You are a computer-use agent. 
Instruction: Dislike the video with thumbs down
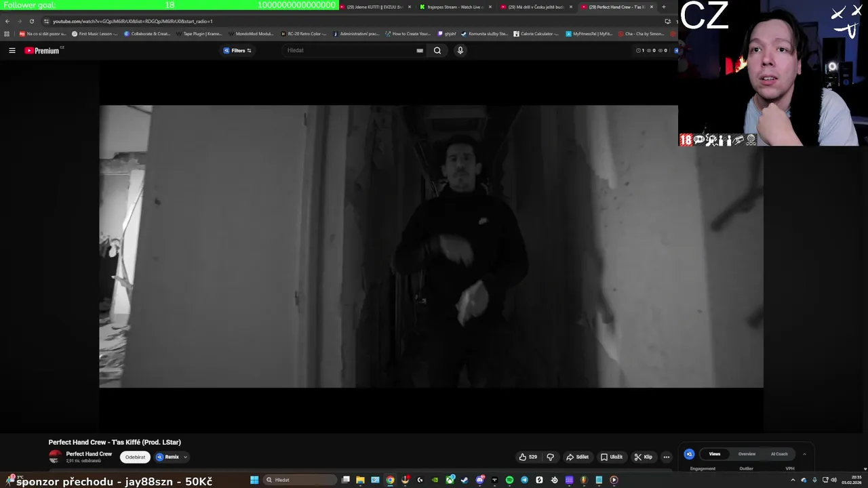coord(550,457)
